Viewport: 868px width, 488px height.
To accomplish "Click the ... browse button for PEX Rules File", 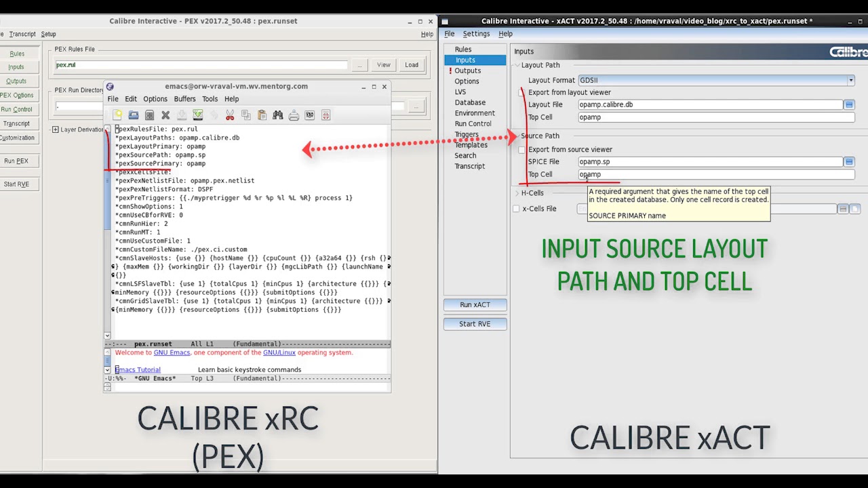I will click(x=359, y=65).
